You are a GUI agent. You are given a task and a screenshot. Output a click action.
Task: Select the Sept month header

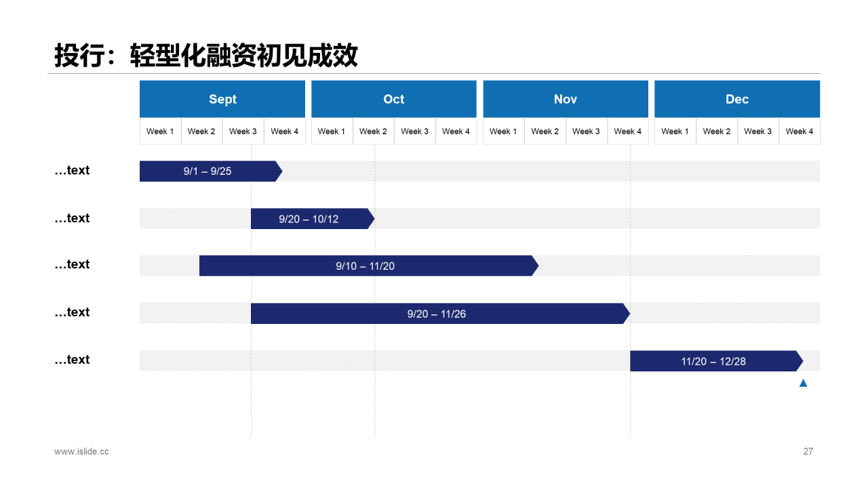222,99
